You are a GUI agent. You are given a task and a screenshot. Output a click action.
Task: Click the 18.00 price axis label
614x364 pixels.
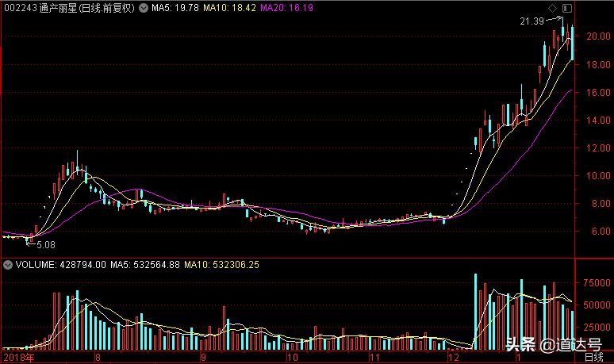click(598, 64)
